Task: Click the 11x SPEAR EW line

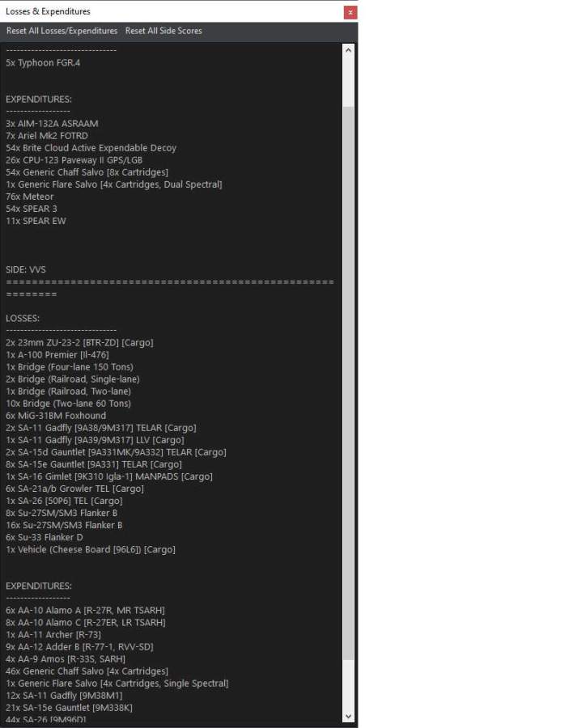Action: pyautogui.click(x=36, y=221)
